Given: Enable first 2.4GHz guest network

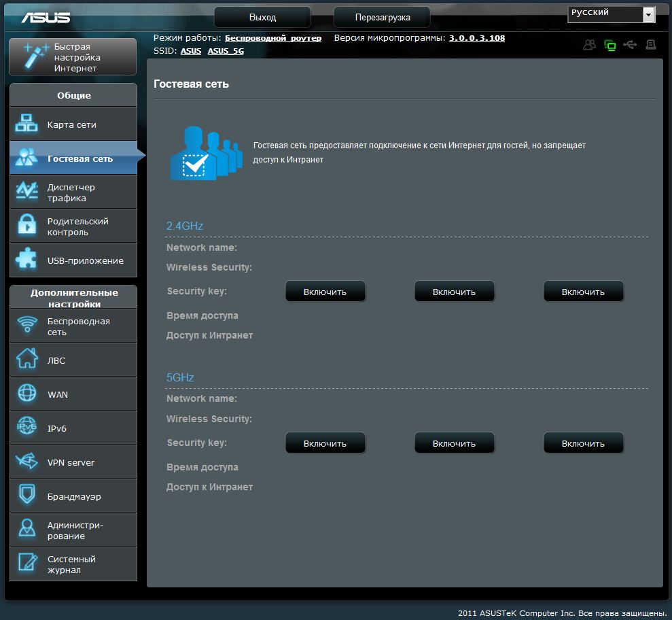Looking at the screenshot, I should pos(325,292).
